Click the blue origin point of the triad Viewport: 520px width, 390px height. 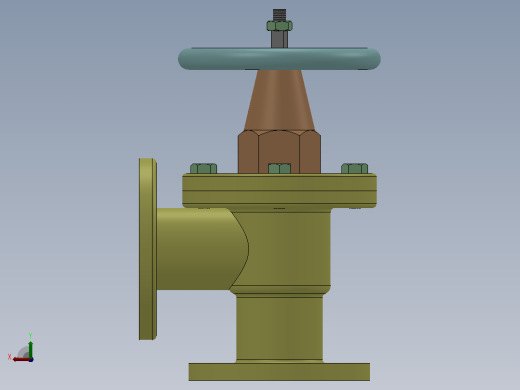click(31, 360)
